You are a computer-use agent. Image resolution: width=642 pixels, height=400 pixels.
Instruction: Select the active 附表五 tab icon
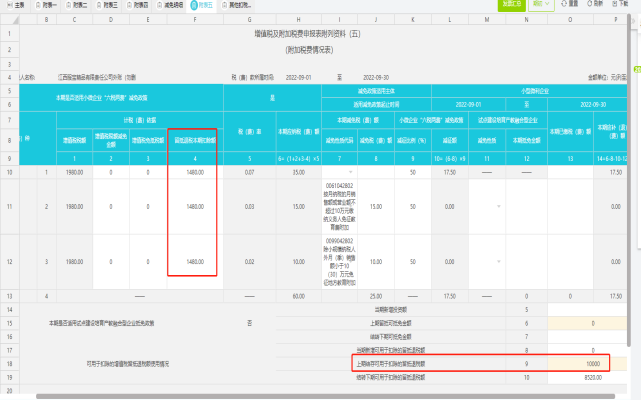point(194,5)
